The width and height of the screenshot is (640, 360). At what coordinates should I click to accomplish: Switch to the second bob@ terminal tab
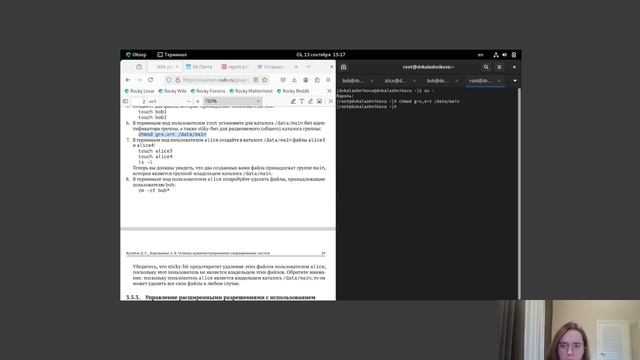(438, 81)
